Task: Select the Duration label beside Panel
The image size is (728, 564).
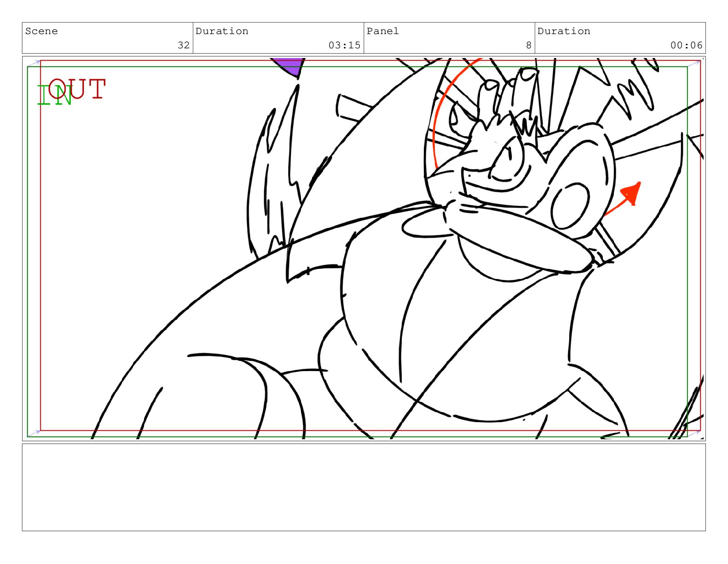Action: tap(564, 31)
